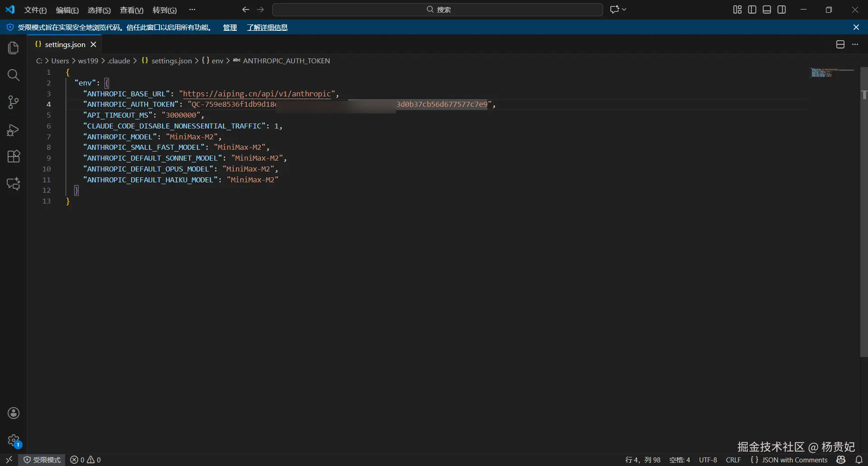
Task: Open Customize Layout icon
Action: pos(737,10)
